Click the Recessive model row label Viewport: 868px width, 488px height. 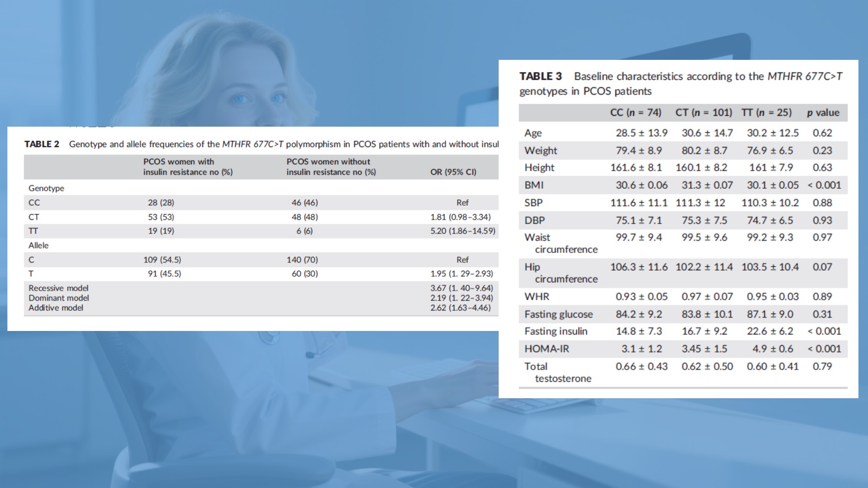tap(59, 288)
